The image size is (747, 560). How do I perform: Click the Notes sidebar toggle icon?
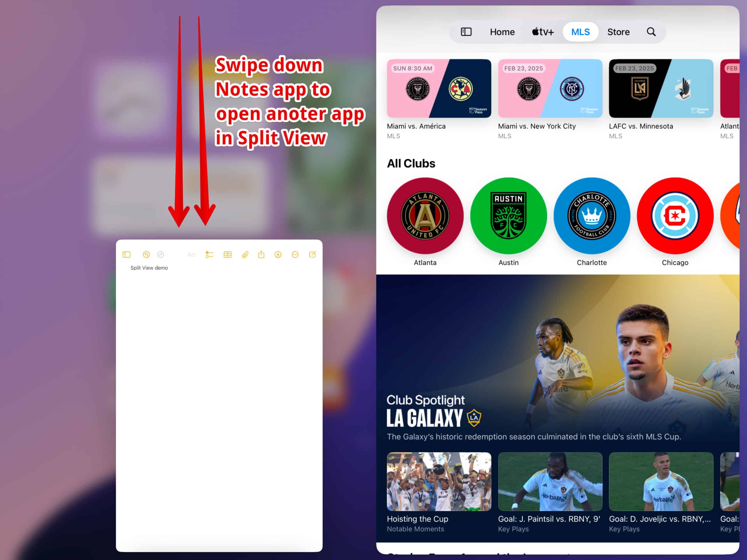(x=127, y=255)
